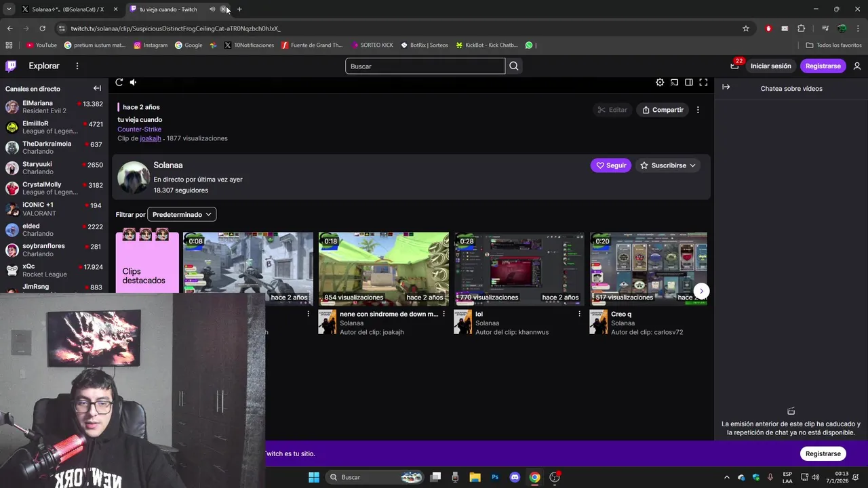Click Registrarse on the purple banner
The width and height of the screenshot is (868, 488).
(823, 453)
